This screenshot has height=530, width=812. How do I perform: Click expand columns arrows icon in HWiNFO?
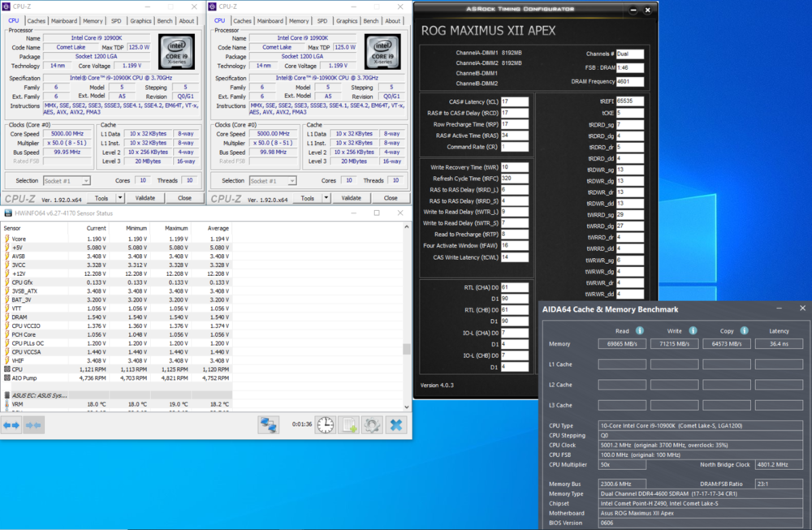tap(11, 425)
